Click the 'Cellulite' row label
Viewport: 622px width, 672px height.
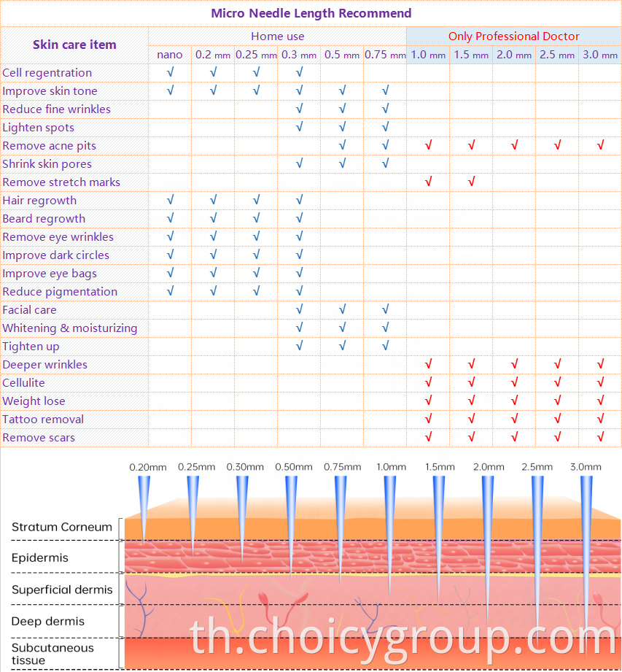pyautogui.click(x=23, y=383)
